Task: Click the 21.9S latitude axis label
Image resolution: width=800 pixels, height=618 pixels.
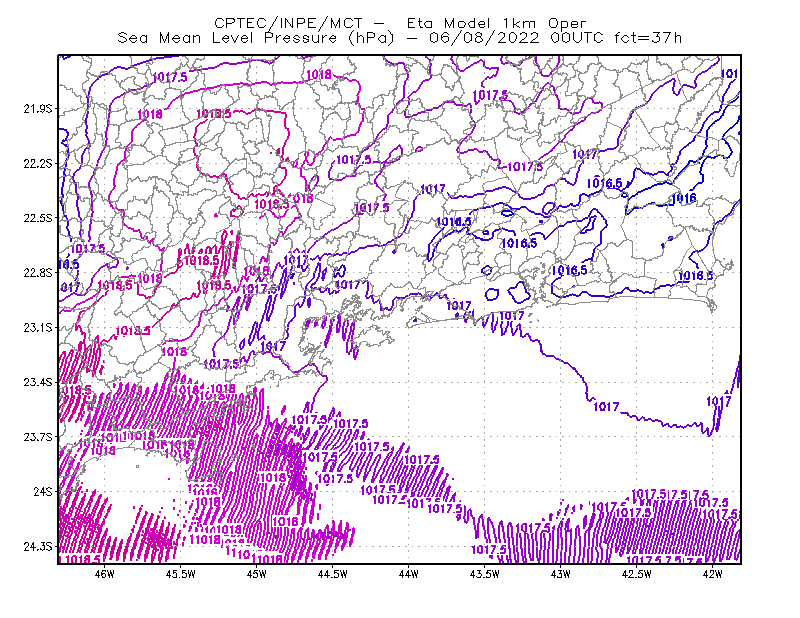Action: click(38, 109)
